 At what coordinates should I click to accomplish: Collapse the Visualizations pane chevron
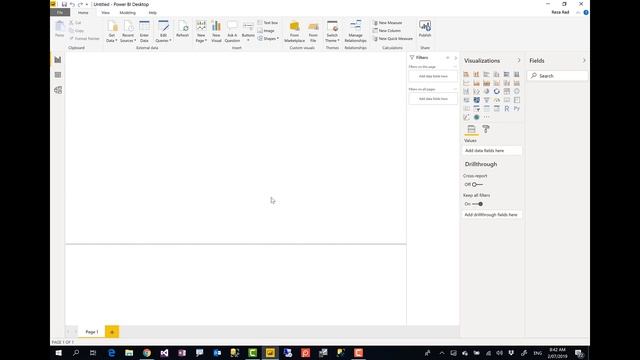519,60
